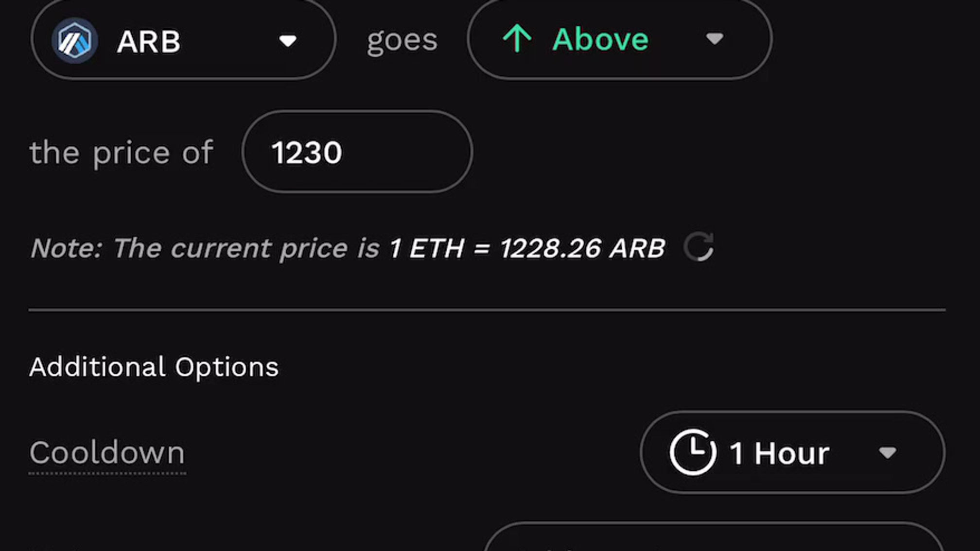Viewport: 980px width, 551px height.
Task: Open the 1 Hour cooldown dropdown
Action: 792,452
